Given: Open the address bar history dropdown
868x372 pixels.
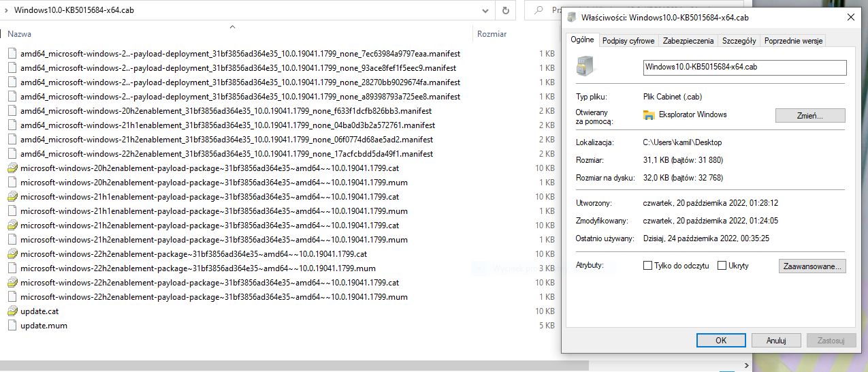Looking at the screenshot, I should point(485,11).
